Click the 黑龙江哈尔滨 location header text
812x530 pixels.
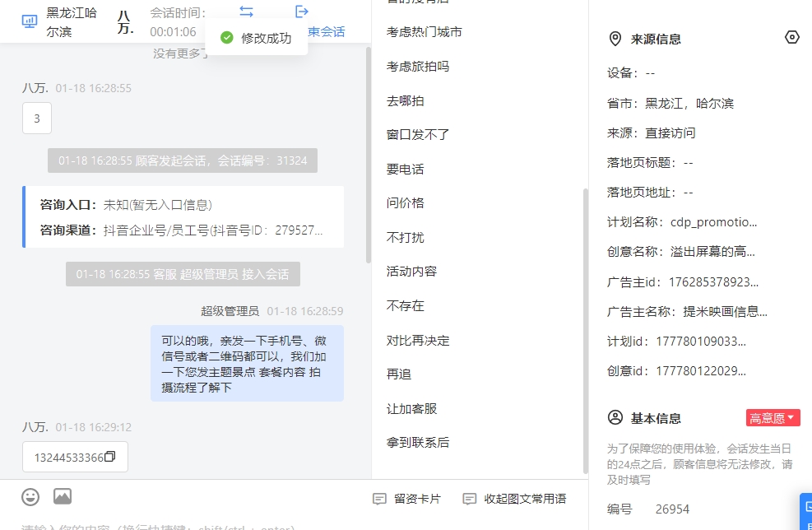72,22
